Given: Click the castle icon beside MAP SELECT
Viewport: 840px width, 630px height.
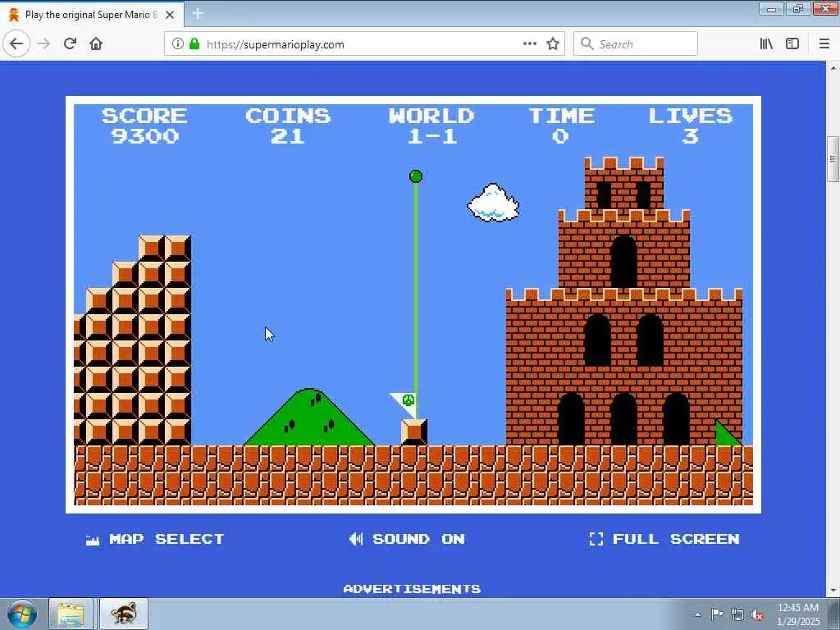Looking at the screenshot, I should [93, 540].
